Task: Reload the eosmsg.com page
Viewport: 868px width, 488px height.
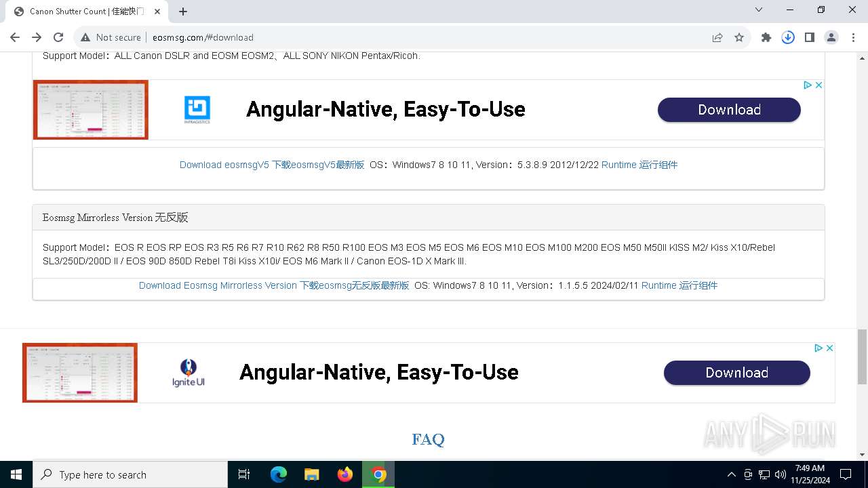Action: pos(58,37)
